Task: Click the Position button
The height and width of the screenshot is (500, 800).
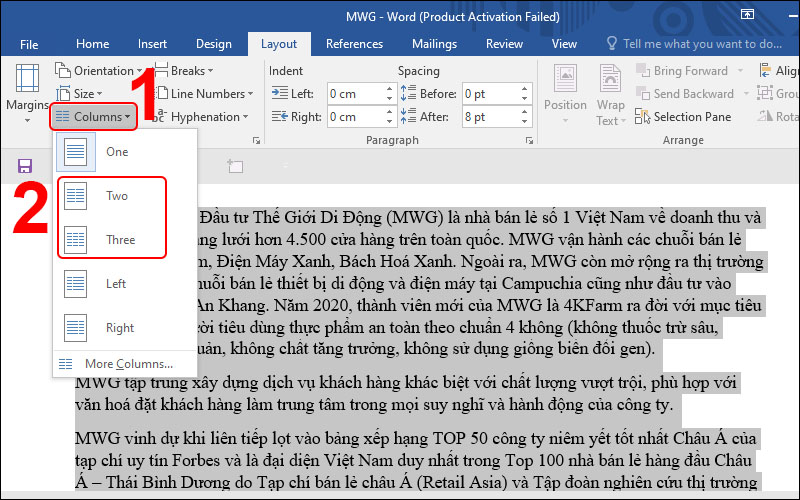Action: point(565,94)
